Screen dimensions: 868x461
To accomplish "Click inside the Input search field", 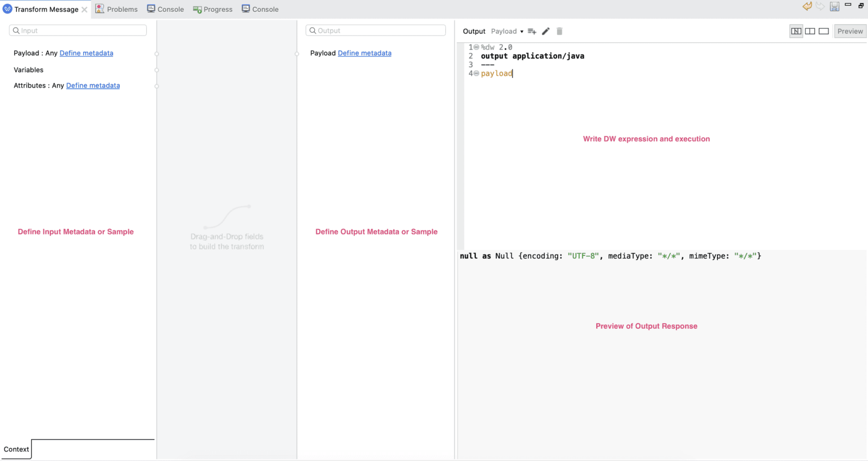I will (77, 30).
